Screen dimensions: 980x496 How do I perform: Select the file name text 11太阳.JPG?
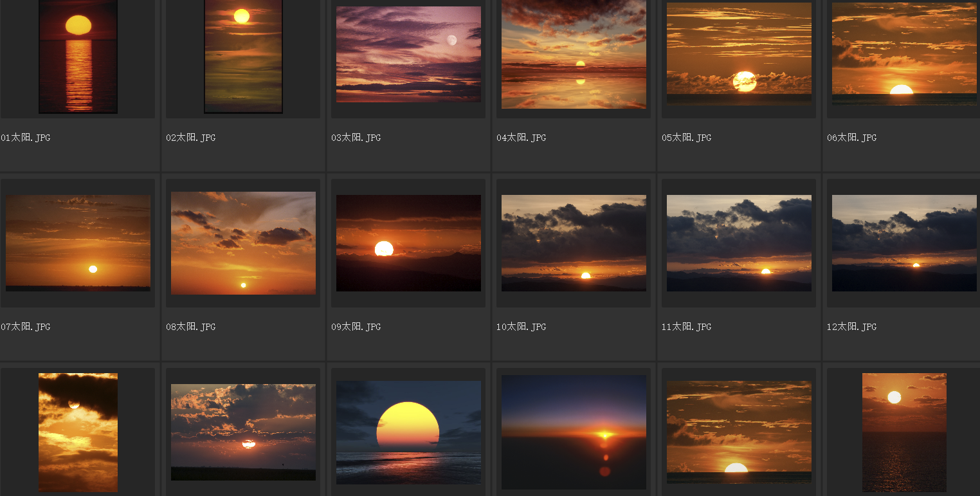[687, 327]
